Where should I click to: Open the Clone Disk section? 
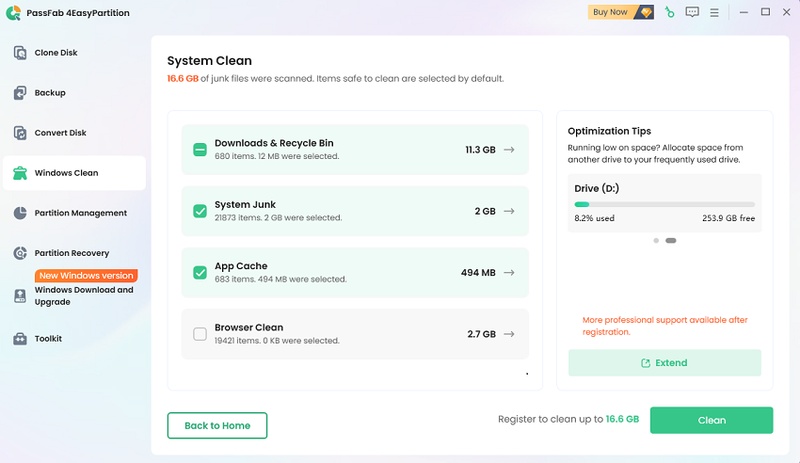click(x=74, y=53)
